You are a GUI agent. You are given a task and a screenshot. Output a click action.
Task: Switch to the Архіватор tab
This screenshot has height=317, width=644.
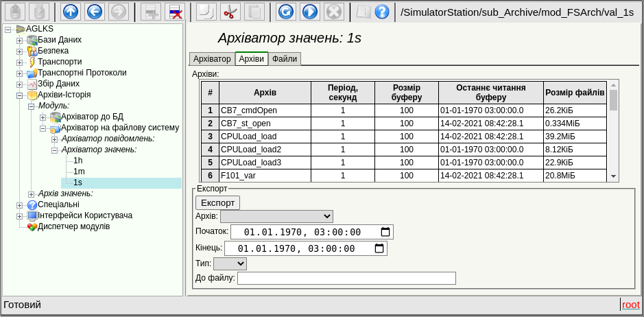[x=212, y=59]
